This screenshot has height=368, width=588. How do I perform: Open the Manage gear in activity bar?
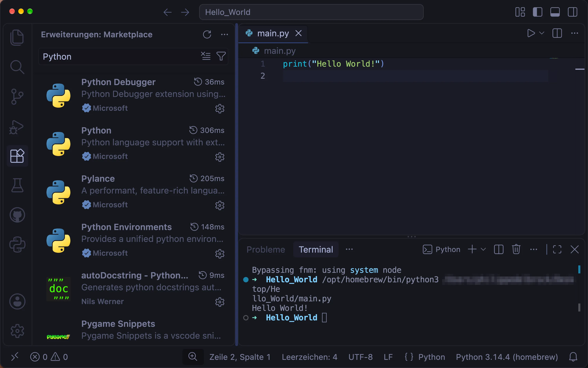(x=17, y=331)
